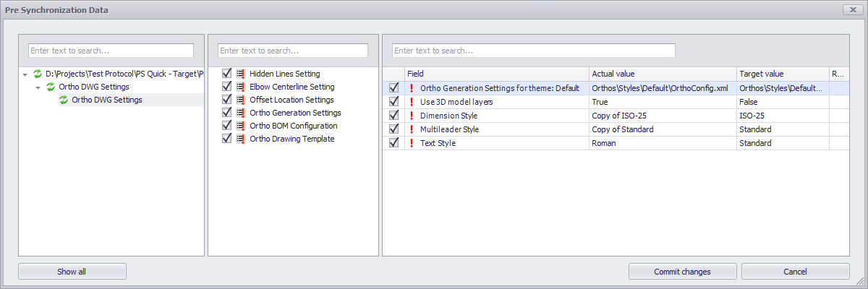Toggle Ortho BOM Configuration checkbox
868x289 pixels.
[227, 126]
